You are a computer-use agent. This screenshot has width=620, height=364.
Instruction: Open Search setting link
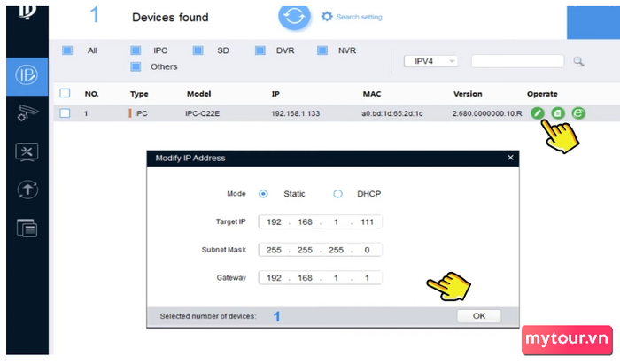[x=359, y=17]
